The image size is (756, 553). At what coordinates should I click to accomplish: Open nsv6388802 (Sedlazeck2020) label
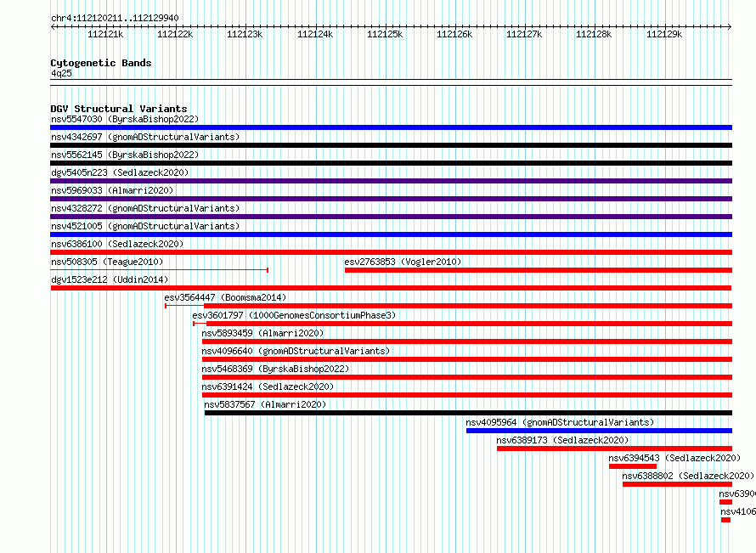pyautogui.click(x=688, y=476)
